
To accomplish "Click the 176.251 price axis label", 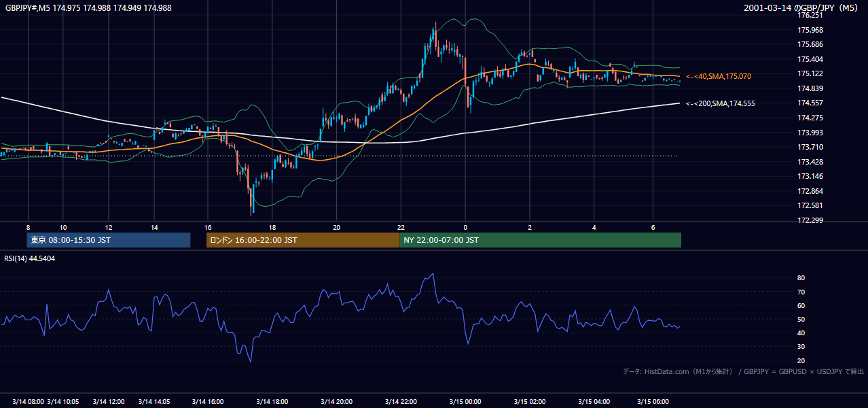I will click(x=810, y=15).
